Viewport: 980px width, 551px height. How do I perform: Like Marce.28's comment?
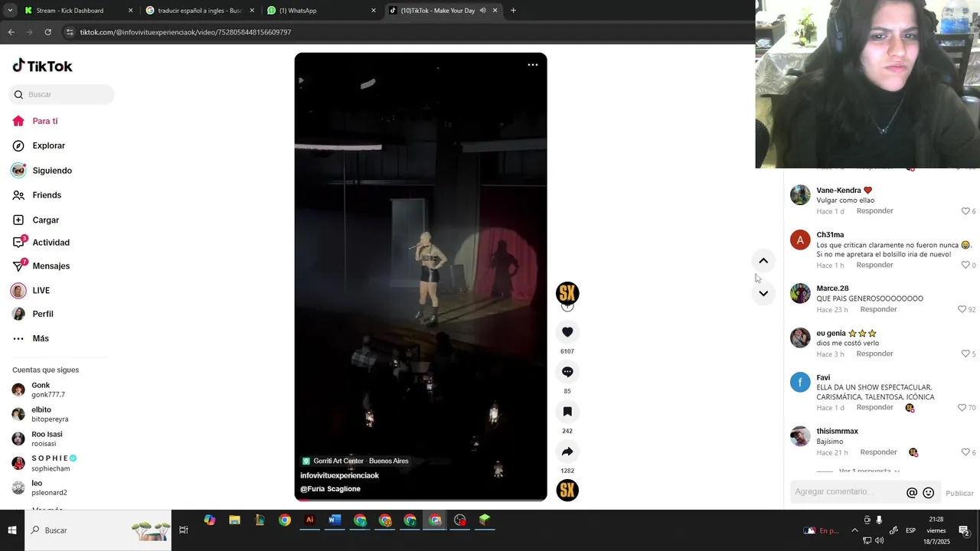[x=962, y=309]
